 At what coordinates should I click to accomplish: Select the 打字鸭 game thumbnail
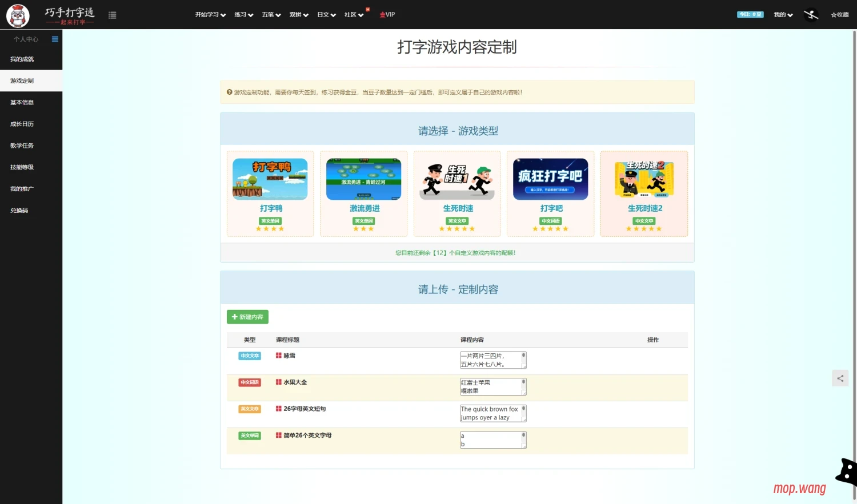pyautogui.click(x=270, y=179)
